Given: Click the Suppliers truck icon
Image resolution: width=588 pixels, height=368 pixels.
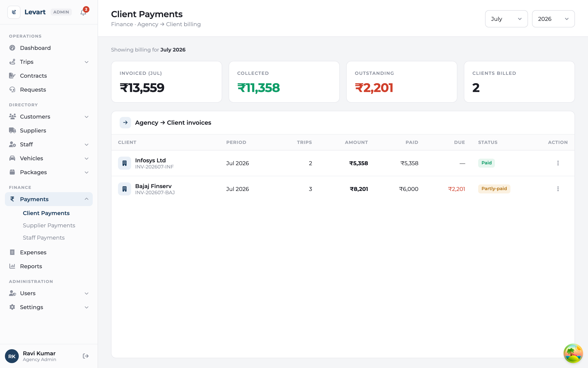Looking at the screenshot, I should click(12, 130).
